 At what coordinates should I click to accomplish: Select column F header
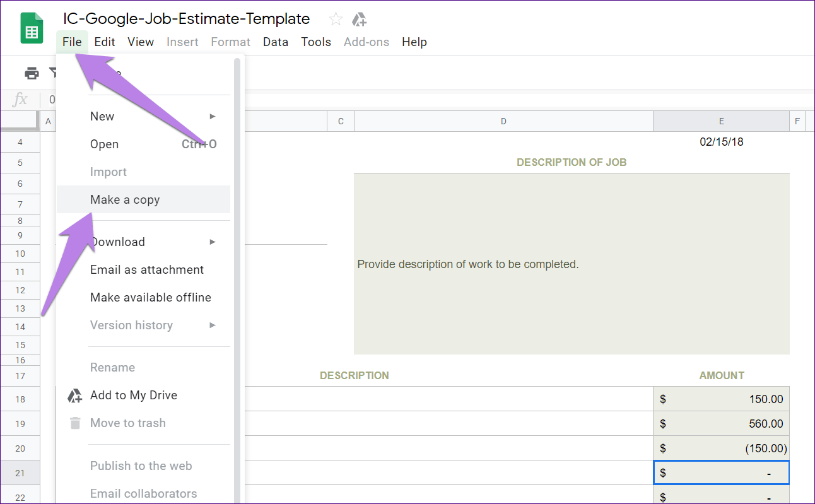tap(797, 121)
